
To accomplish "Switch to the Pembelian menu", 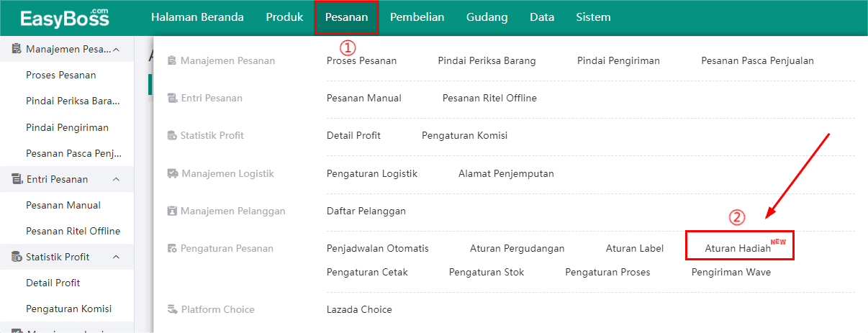I will tap(417, 17).
